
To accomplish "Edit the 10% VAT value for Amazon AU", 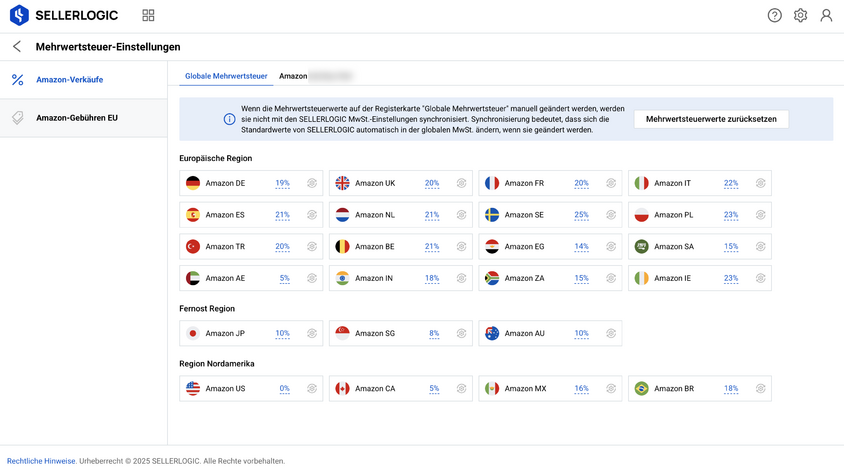I will point(581,334).
